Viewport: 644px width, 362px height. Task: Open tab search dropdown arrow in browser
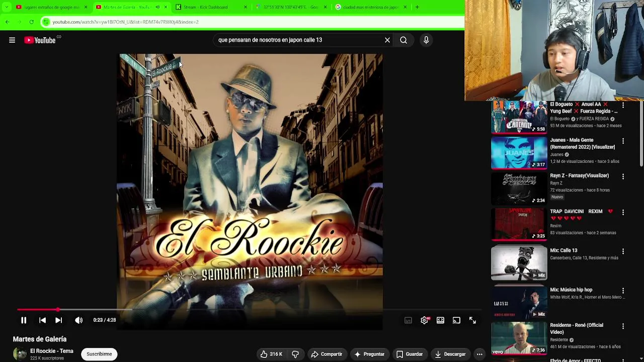6,7
